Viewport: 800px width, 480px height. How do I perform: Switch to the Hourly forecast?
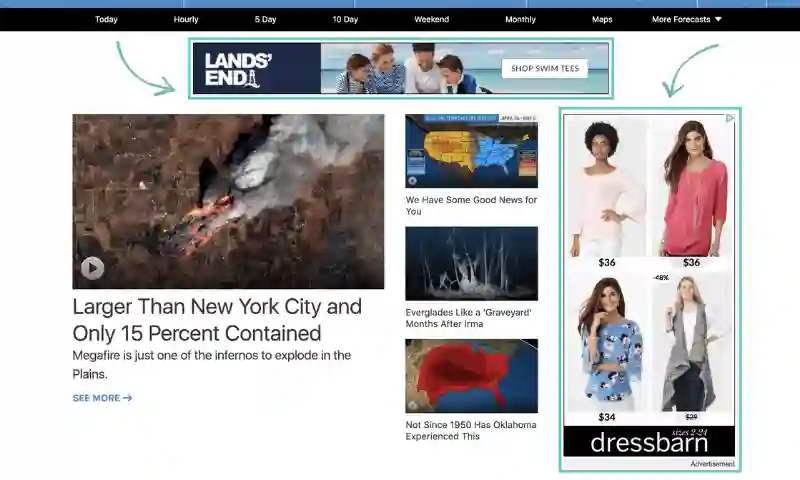click(x=186, y=19)
